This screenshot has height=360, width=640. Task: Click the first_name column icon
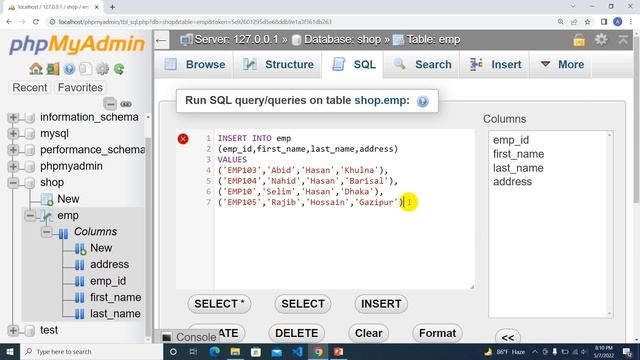(x=80, y=297)
